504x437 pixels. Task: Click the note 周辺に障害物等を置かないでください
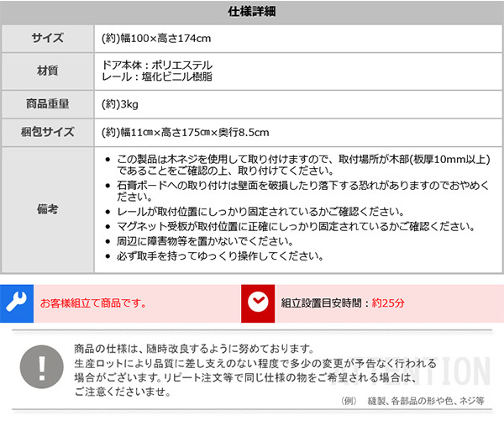(205, 241)
